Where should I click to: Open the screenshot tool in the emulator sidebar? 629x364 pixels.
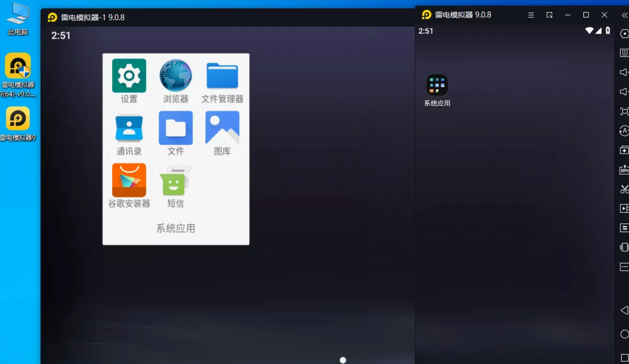pyautogui.click(x=624, y=188)
